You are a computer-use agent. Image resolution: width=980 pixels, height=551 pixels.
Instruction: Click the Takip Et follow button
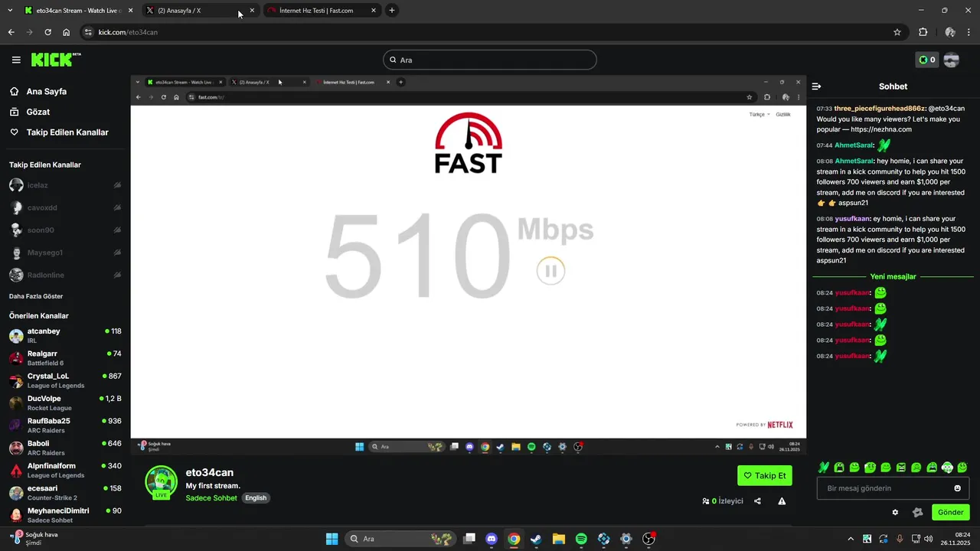point(765,475)
